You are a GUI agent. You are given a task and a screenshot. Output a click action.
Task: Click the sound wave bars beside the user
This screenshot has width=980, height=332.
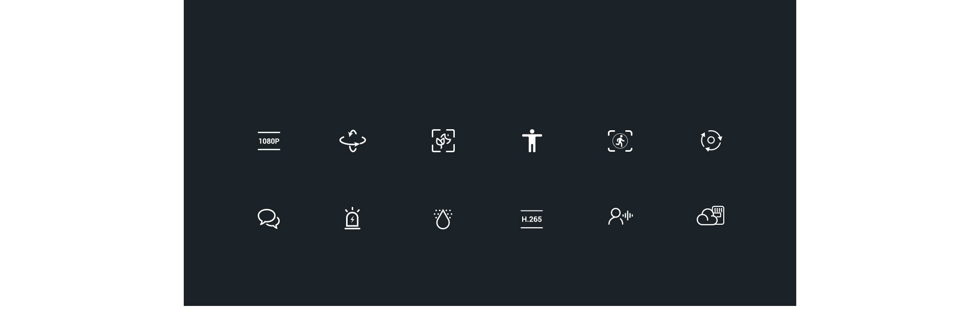coord(628,216)
